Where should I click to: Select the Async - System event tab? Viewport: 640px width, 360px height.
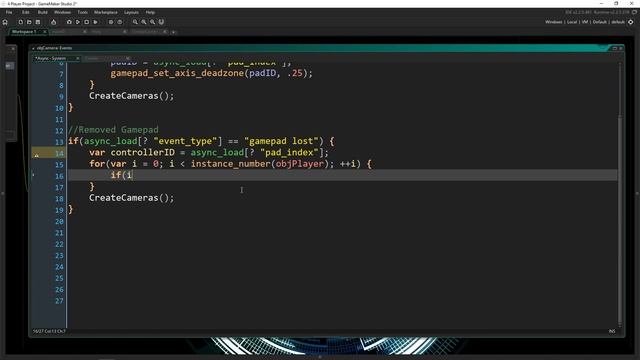(51, 58)
